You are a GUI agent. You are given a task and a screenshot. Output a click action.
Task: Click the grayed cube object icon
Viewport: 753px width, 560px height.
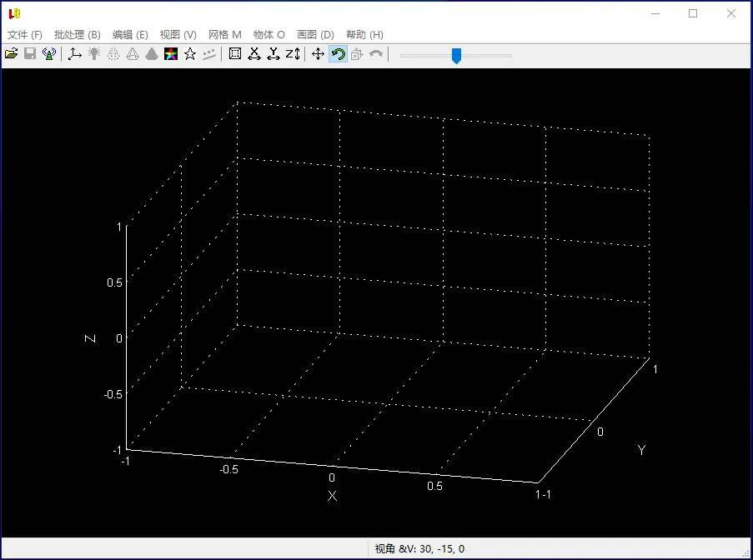[357, 53]
